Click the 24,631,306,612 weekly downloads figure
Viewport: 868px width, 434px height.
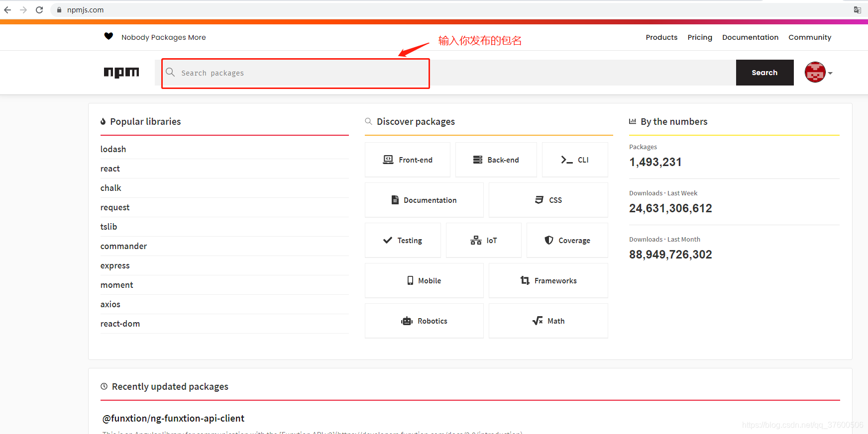point(670,208)
